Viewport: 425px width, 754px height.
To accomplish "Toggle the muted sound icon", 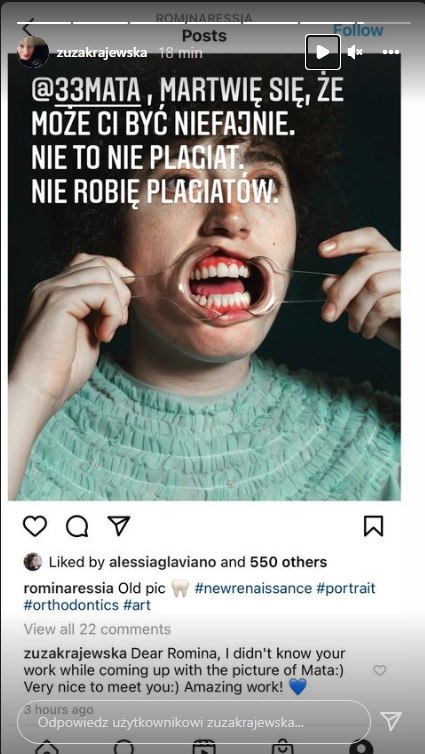I will point(355,52).
